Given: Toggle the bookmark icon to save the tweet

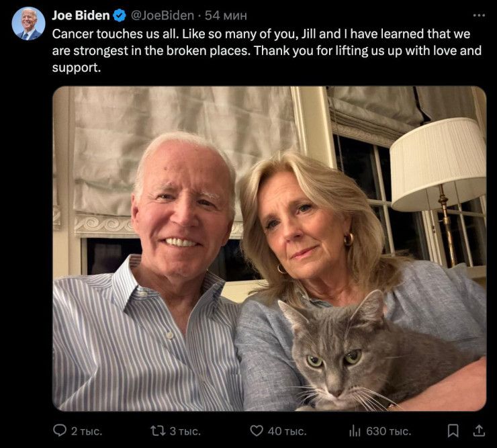Looking at the screenshot, I should [x=453, y=431].
